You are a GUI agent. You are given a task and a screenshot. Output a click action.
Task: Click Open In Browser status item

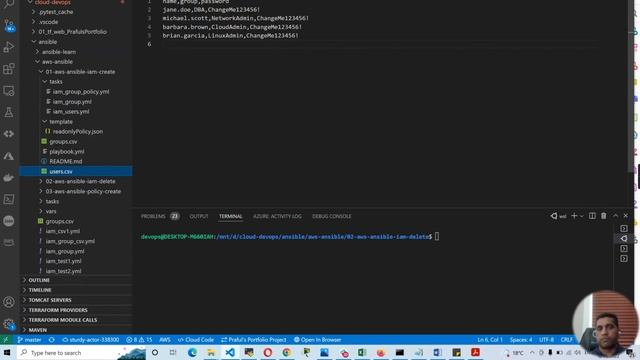tap(318, 340)
